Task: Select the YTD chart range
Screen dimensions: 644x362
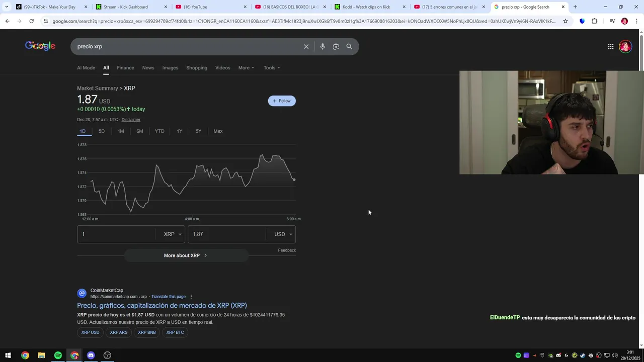Action: click(159, 131)
